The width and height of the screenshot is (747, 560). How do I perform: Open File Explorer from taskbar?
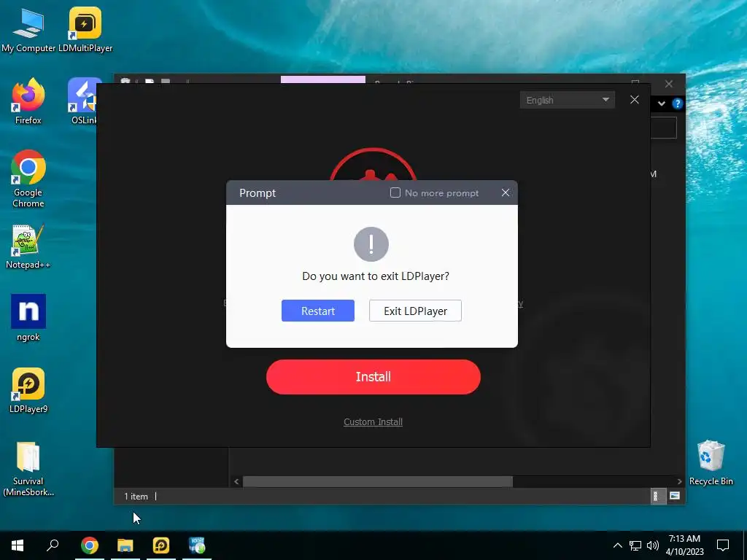125,545
